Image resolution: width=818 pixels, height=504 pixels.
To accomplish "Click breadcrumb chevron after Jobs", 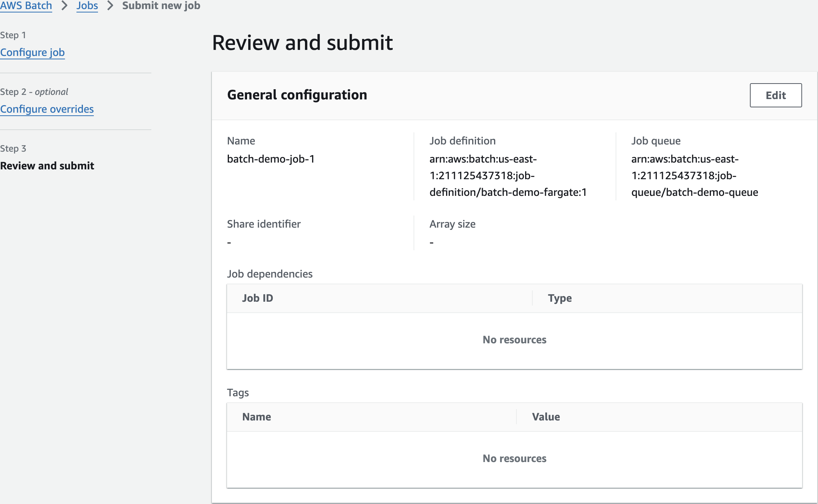I will (x=110, y=6).
